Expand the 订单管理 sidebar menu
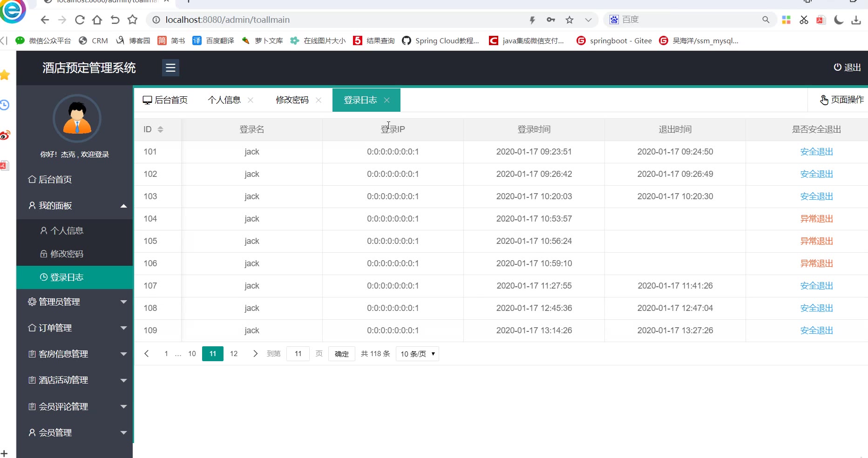868x458 pixels. pyautogui.click(x=75, y=328)
